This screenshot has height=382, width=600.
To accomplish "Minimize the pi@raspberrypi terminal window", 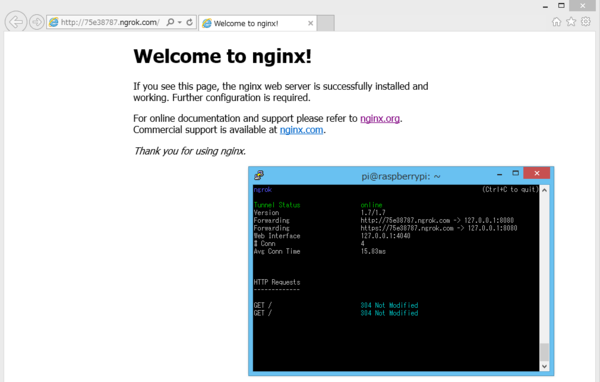I will (x=499, y=174).
